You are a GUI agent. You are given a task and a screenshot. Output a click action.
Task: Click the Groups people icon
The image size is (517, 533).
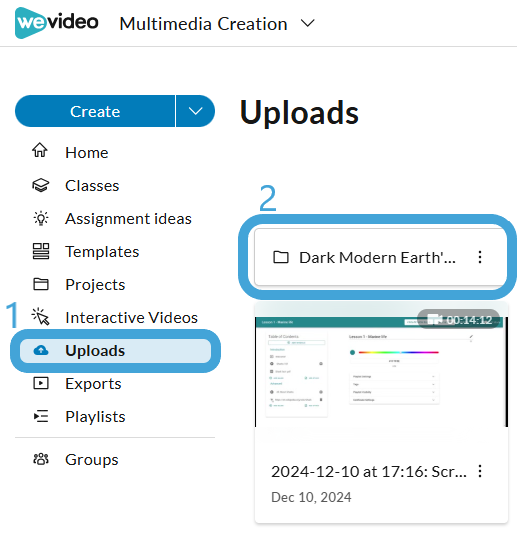[x=41, y=459]
